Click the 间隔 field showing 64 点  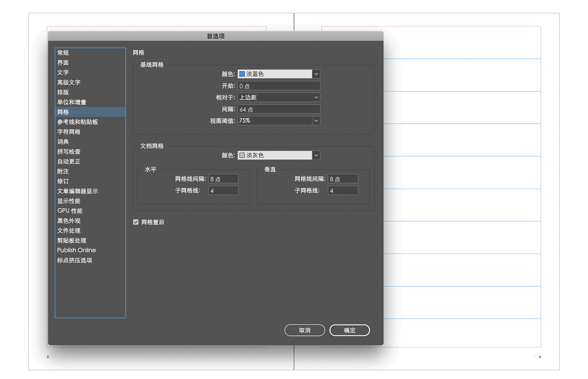point(278,109)
